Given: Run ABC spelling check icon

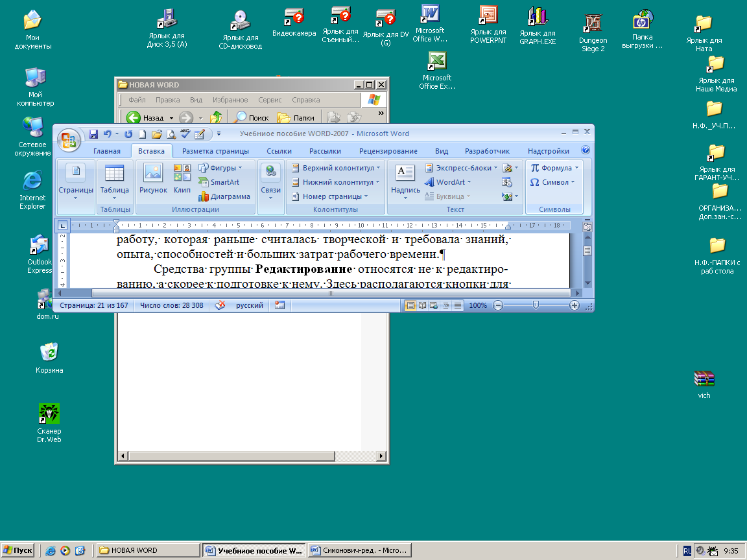Looking at the screenshot, I should (185, 134).
